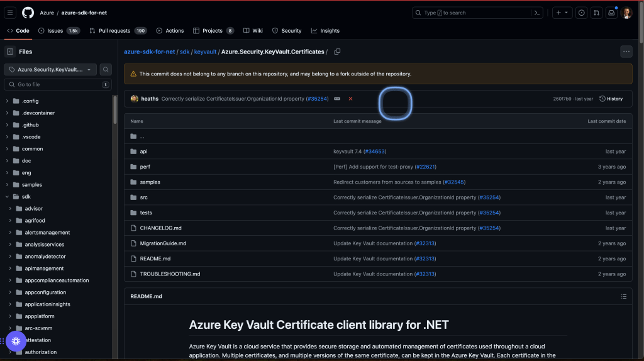Open the command palette icon
This screenshot has width=644, height=361.
537,13
